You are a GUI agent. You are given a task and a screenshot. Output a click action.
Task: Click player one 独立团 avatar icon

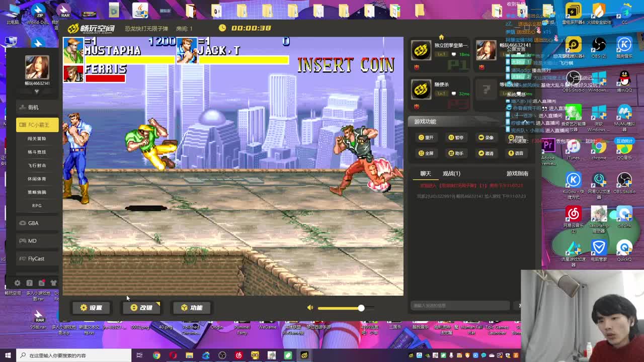click(421, 50)
